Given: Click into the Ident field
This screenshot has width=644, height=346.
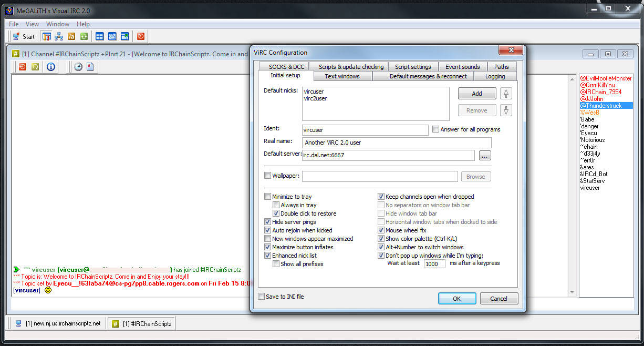Looking at the screenshot, I should click(x=366, y=130).
